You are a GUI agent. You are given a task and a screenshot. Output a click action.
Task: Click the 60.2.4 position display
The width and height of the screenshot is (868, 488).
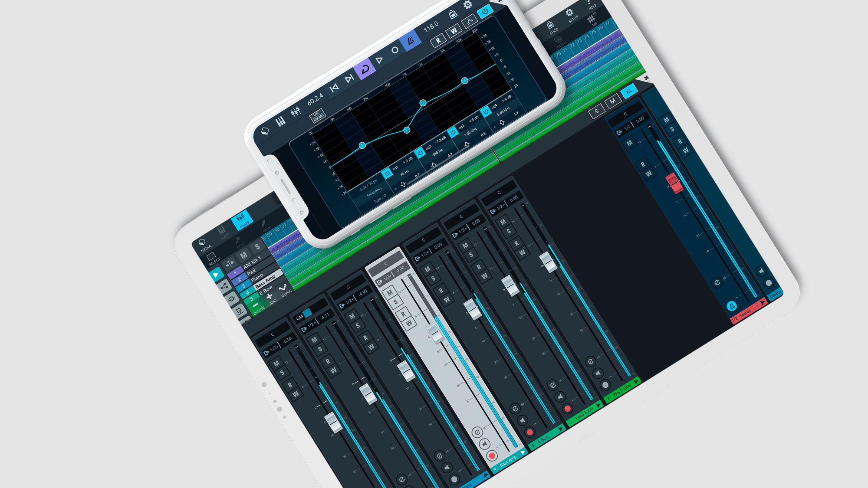pos(316,99)
